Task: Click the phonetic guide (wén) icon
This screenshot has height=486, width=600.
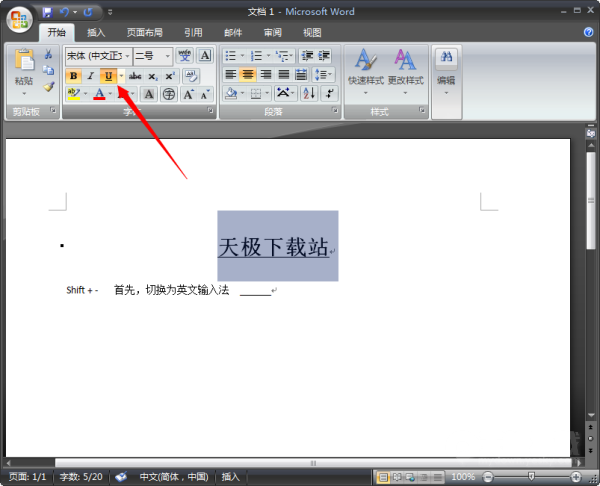Action: point(184,56)
